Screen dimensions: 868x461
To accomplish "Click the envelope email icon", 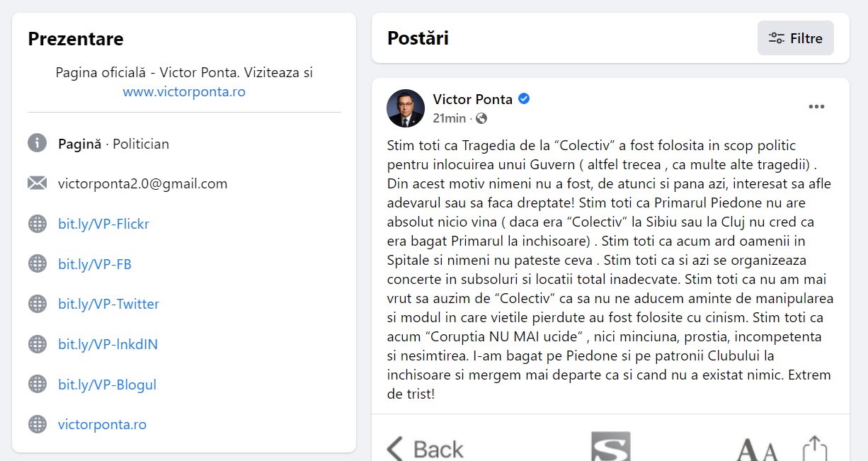I will click(37, 183).
